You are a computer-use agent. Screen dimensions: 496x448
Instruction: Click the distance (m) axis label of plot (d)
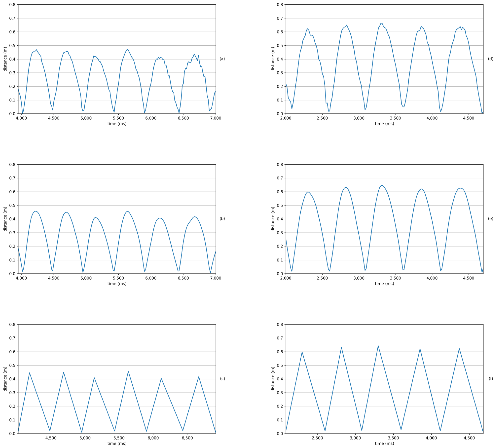click(273, 59)
